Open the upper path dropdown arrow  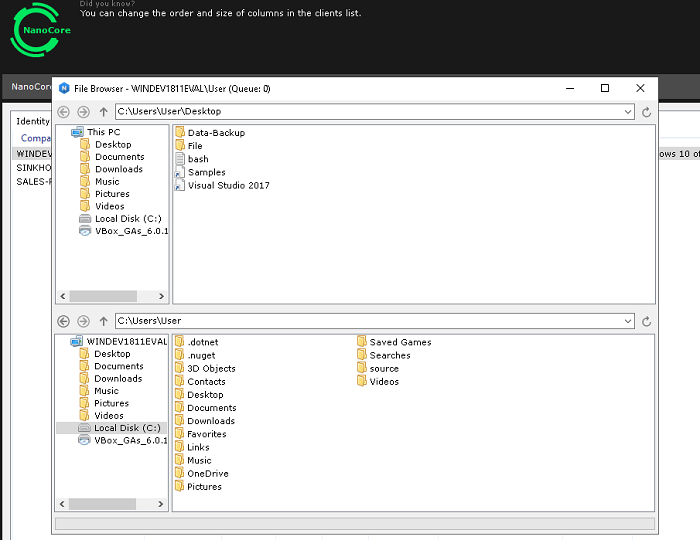(x=627, y=112)
